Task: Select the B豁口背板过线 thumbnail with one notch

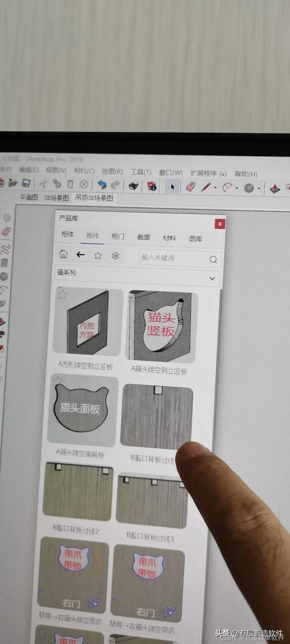Action: click(x=156, y=416)
